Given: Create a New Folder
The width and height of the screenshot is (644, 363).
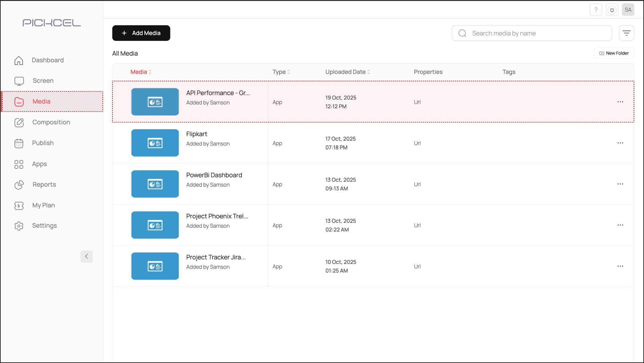Looking at the screenshot, I should coord(614,53).
